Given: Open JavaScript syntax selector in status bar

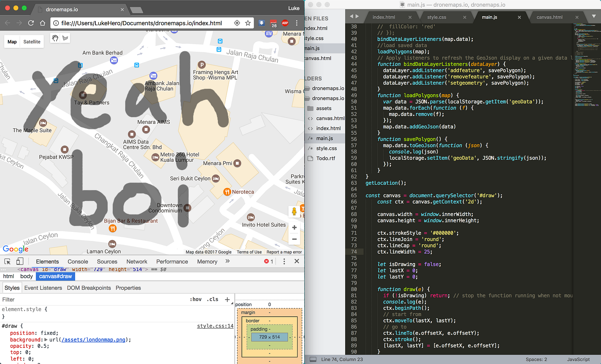Looking at the screenshot, I should tap(578, 359).
